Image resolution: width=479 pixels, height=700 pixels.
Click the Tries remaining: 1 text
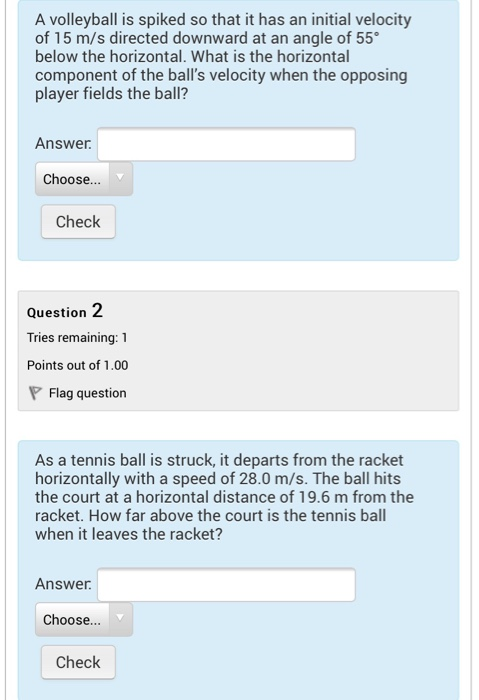pos(77,338)
